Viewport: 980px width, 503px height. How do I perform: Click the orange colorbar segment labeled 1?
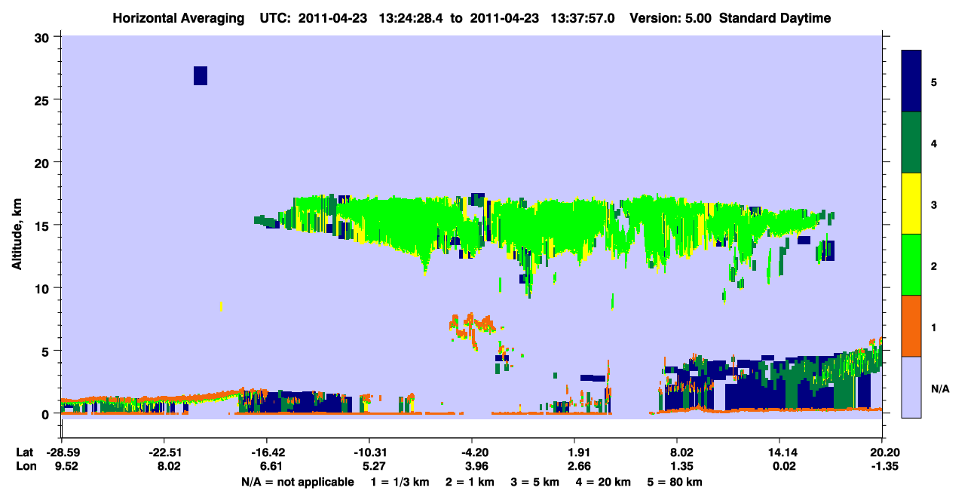(x=912, y=326)
